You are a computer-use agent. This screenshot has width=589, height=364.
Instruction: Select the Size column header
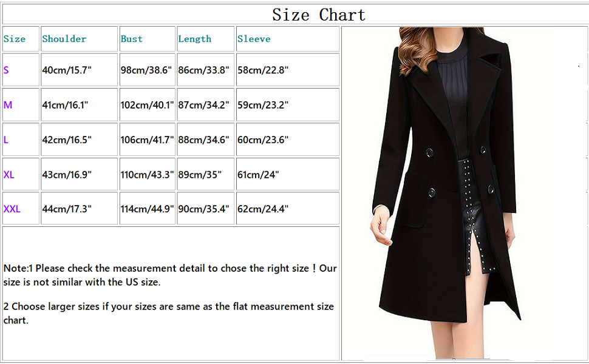click(x=21, y=39)
